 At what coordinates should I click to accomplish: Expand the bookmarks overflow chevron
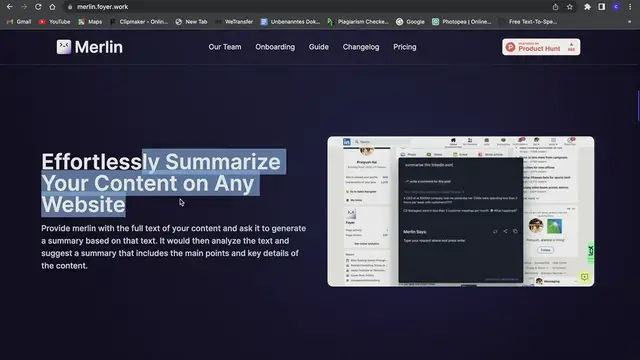[x=629, y=22]
